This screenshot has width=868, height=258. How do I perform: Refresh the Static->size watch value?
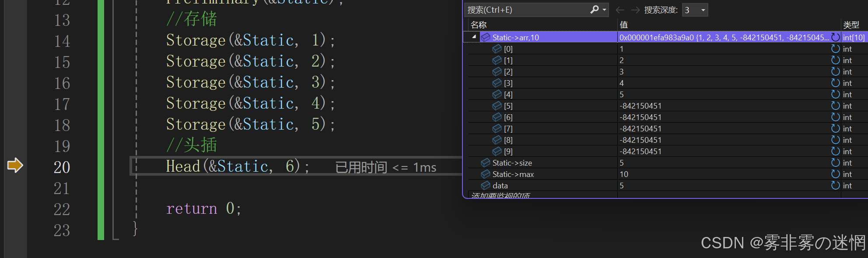pos(836,163)
